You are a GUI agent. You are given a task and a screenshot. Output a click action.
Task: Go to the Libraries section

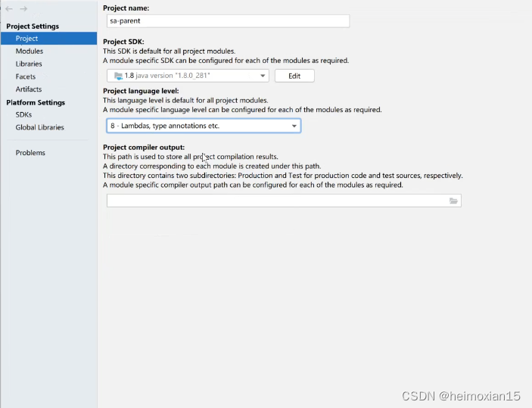[29, 64]
